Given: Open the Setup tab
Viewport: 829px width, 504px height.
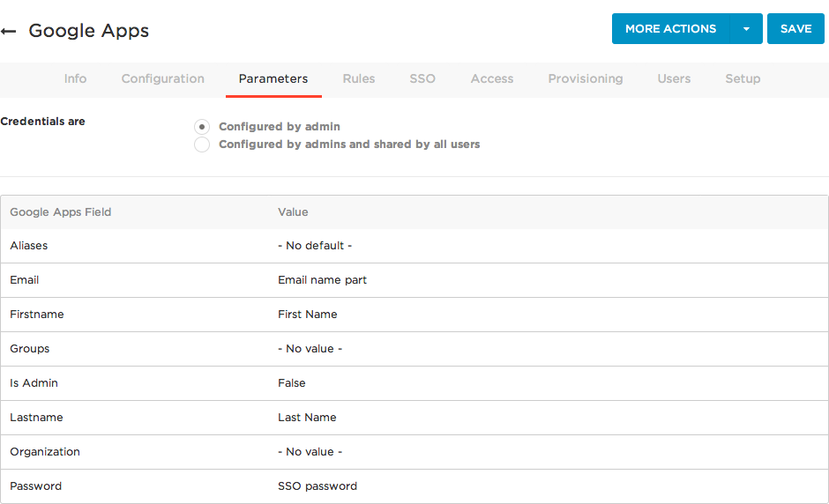Looking at the screenshot, I should 743,78.
